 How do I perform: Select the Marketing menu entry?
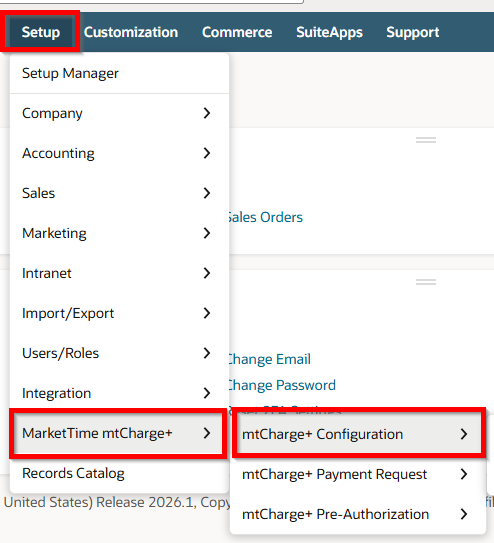click(x=119, y=233)
